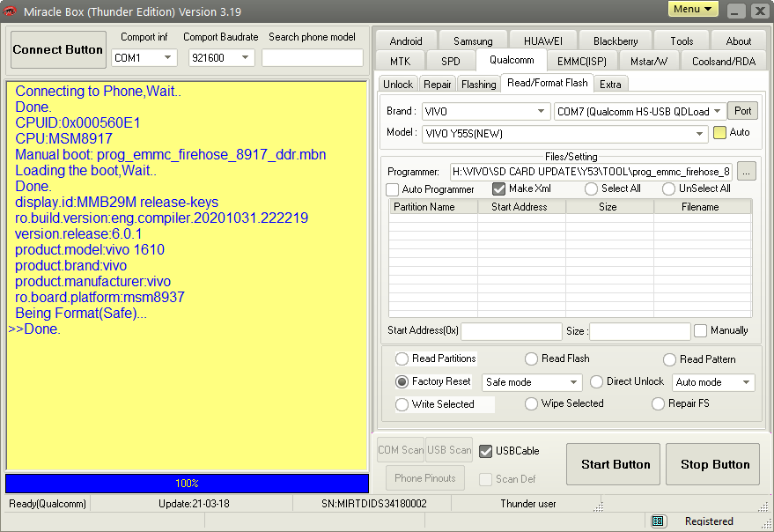Click the Stop Button
This screenshot has width=774, height=532.
pos(712,464)
